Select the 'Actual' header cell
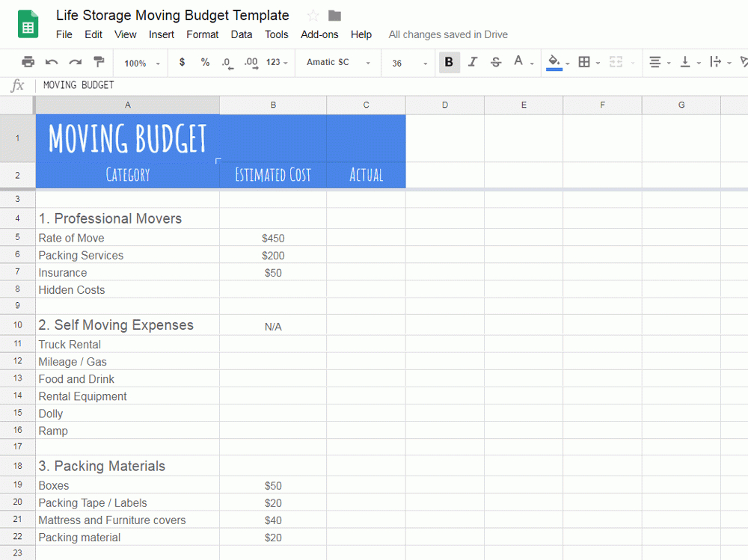 (367, 175)
